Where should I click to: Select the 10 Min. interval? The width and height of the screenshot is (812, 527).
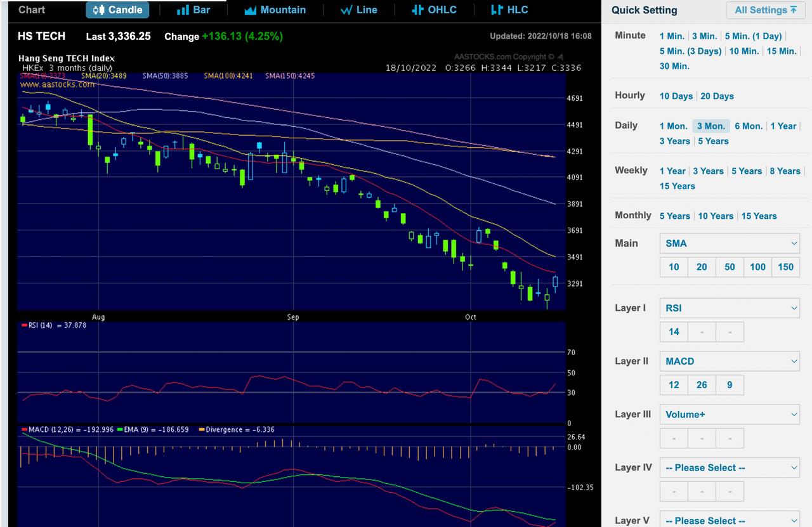point(744,51)
